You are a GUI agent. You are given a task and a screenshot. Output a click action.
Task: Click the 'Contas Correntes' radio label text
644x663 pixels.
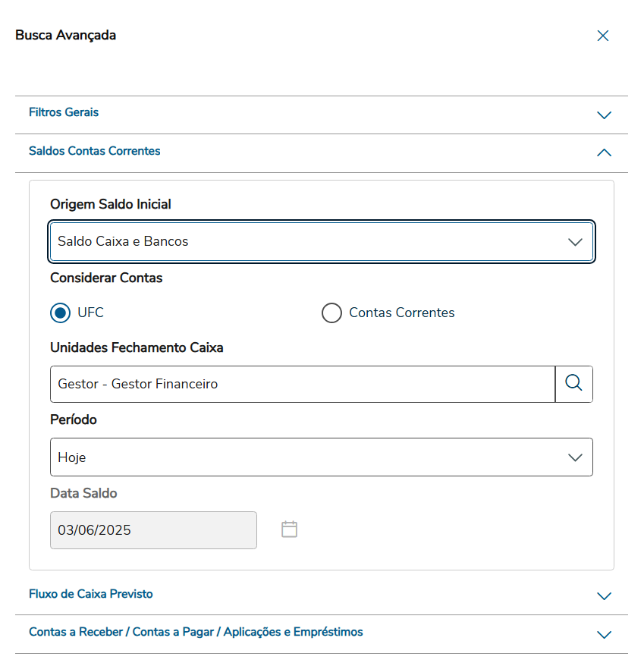(x=401, y=313)
